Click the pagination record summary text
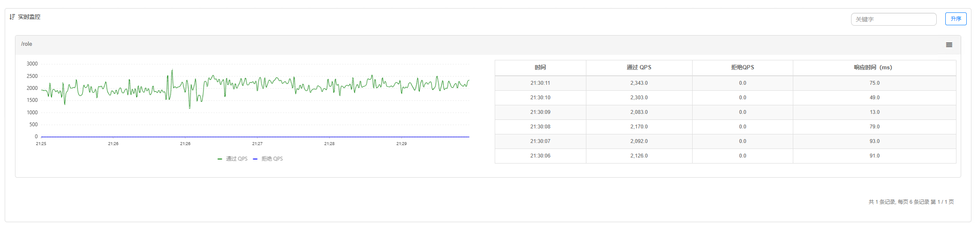 click(x=911, y=202)
